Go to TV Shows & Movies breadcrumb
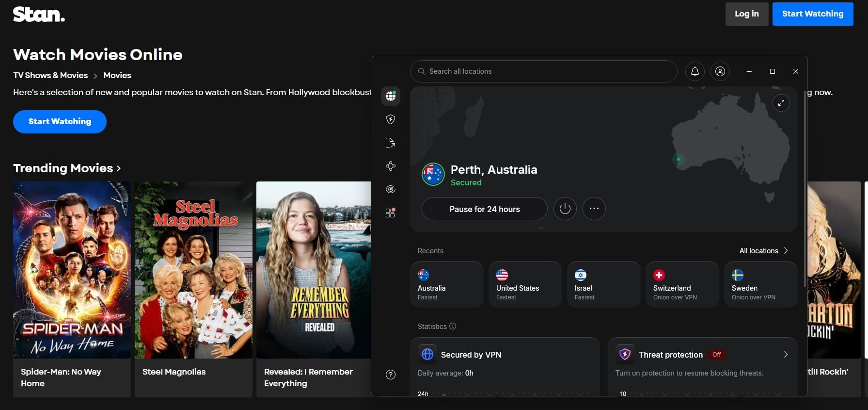The image size is (868, 410). pyautogui.click(x=50, y=75)
